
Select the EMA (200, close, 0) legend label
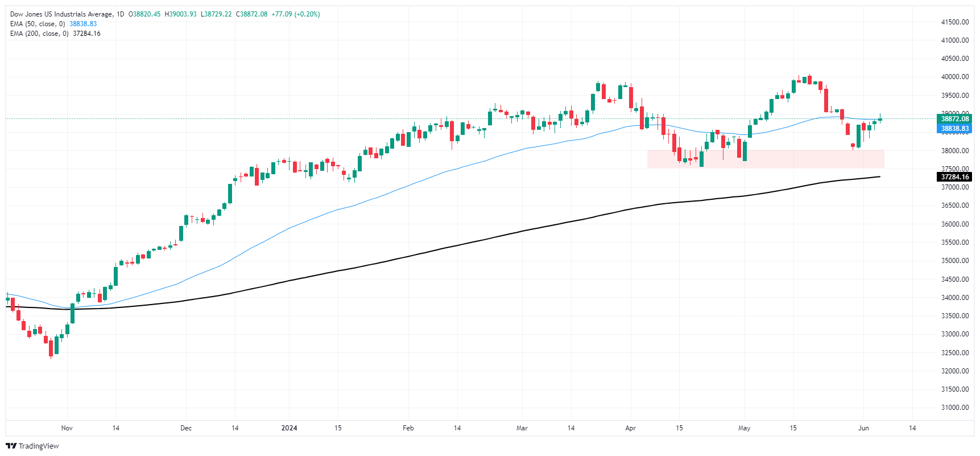pyautogui.click(x=39, y=34)
